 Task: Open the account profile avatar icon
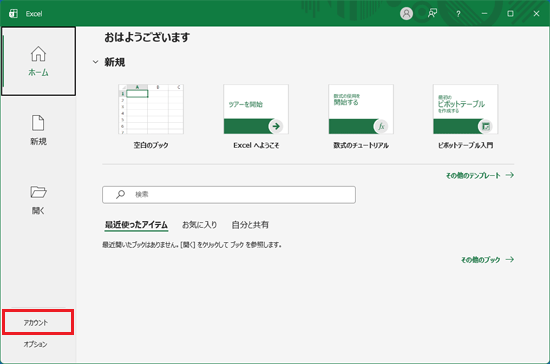406,14
